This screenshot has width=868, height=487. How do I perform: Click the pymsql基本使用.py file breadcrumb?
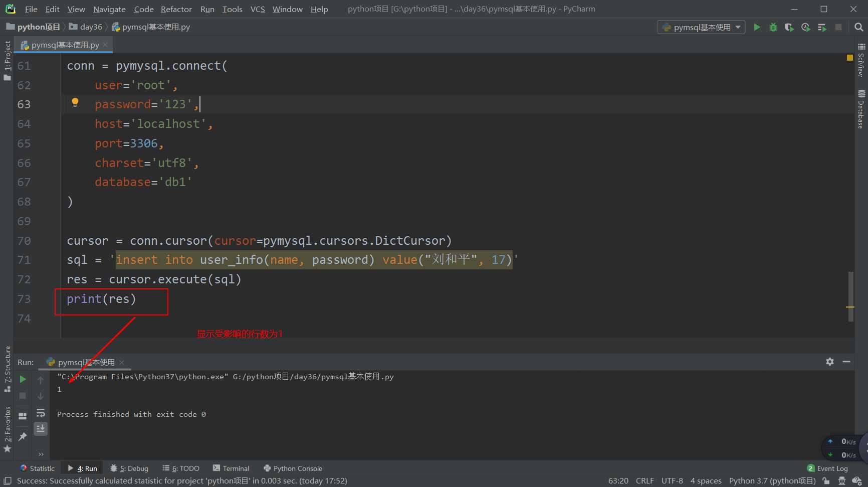151,27
